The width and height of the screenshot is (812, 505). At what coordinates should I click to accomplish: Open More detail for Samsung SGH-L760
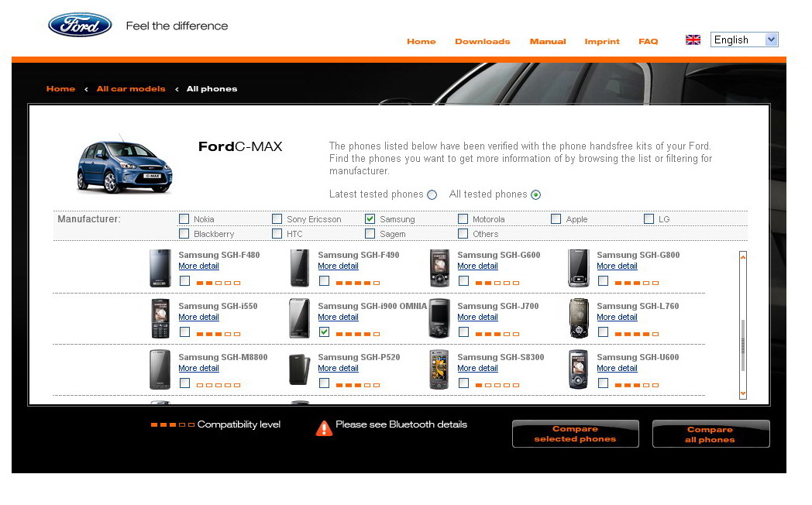point(617,318)
